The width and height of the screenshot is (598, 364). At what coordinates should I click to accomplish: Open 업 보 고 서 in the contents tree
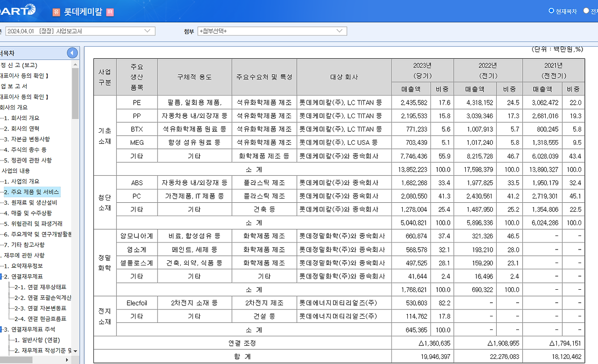[14, 86]
